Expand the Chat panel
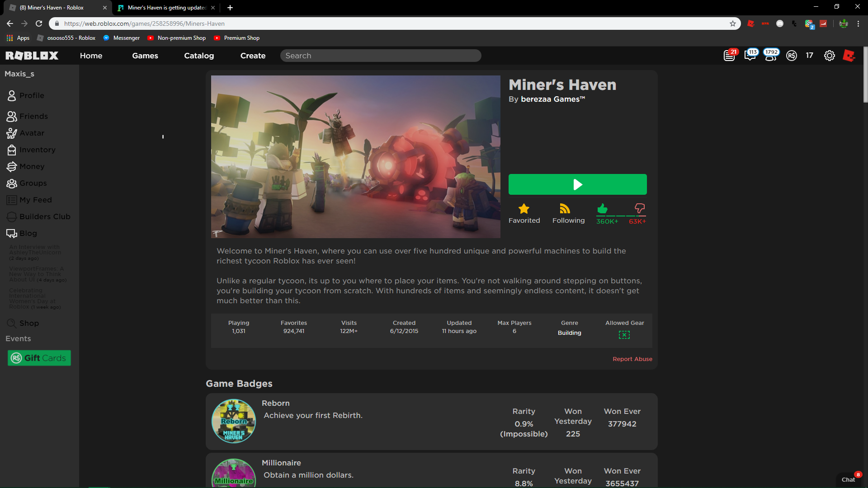 848,479
